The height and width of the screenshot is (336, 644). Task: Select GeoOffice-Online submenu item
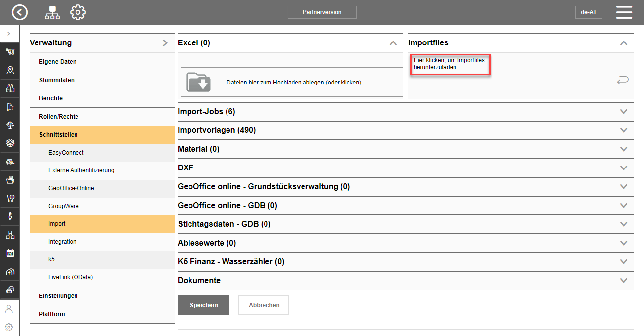click(x=102, y=188)
